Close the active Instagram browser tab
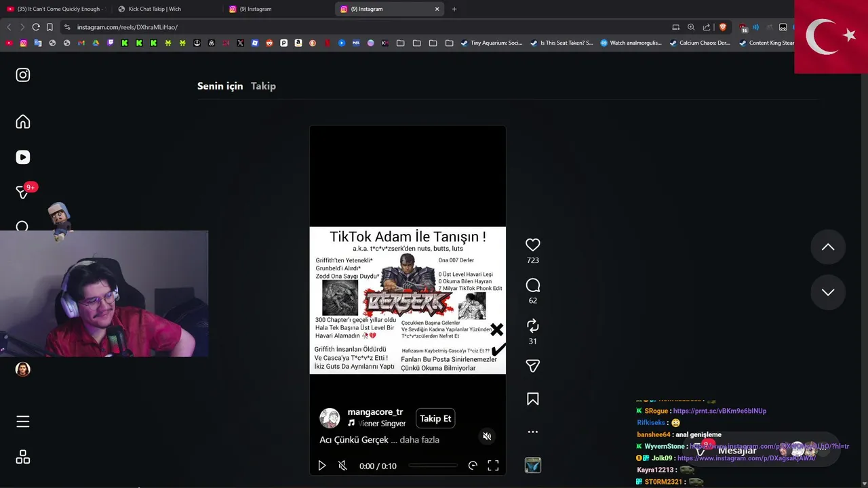The height and width of the screenshot is (488, 868). tap(437, 9)
